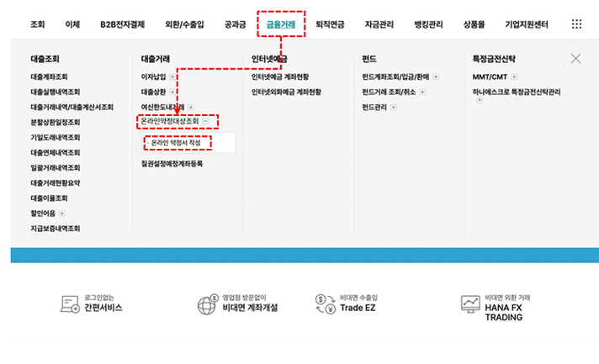The width and height of the screenshot is (599, 364).
Task: Close the mega menu with the X icon
Action: coord(575,59)
